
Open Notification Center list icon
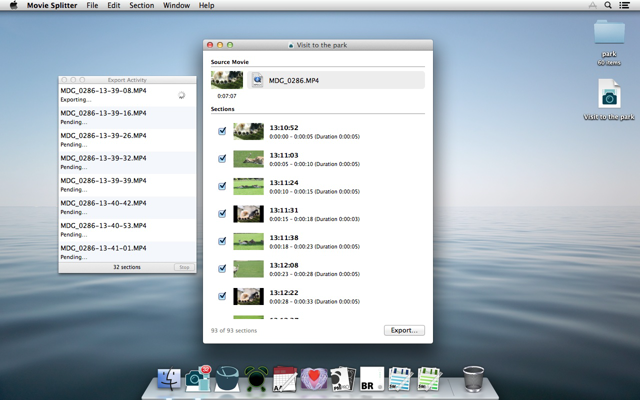tap(624, 5)
